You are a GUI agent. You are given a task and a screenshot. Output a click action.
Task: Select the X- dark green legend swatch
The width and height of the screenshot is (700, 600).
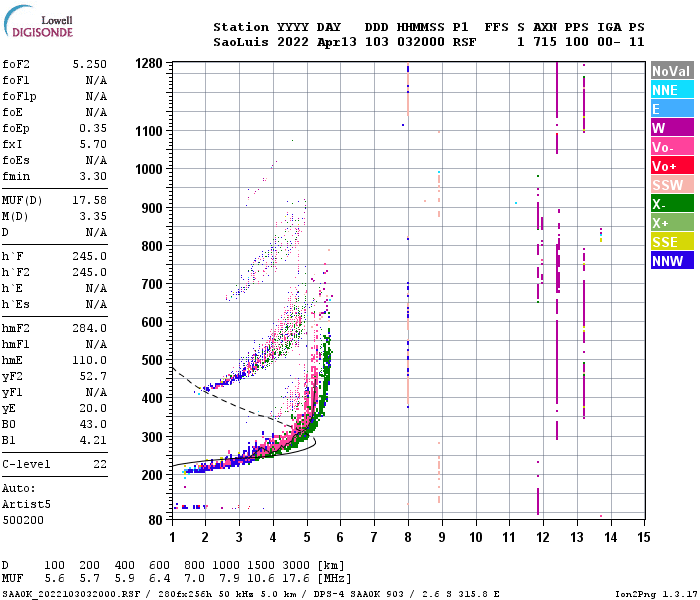[x=672, y=204]
